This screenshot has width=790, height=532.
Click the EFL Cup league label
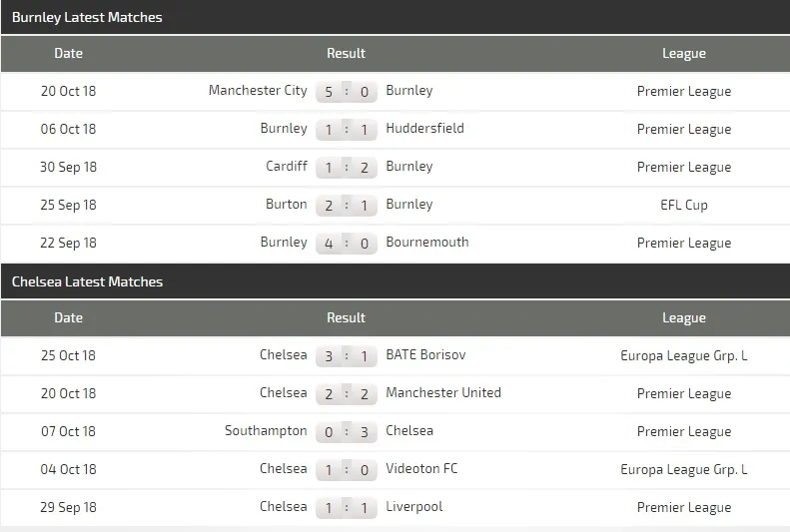pyautogui.click(x=684, y=205)
